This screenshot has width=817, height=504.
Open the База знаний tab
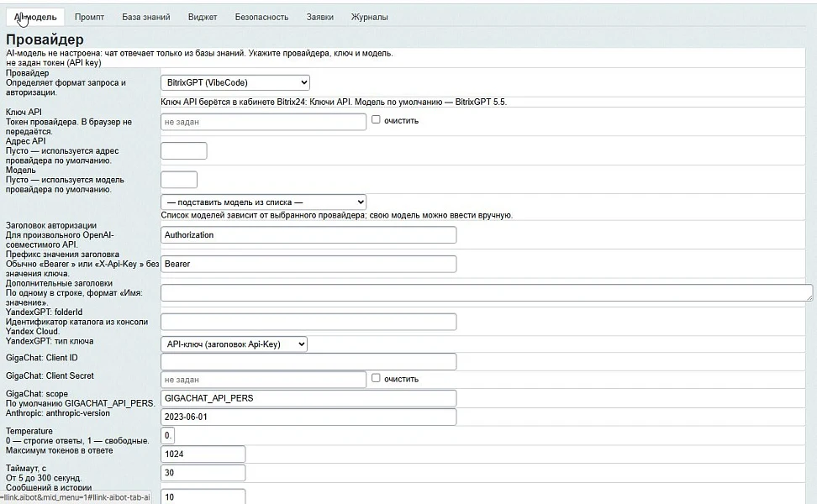(x=146, y=17)
